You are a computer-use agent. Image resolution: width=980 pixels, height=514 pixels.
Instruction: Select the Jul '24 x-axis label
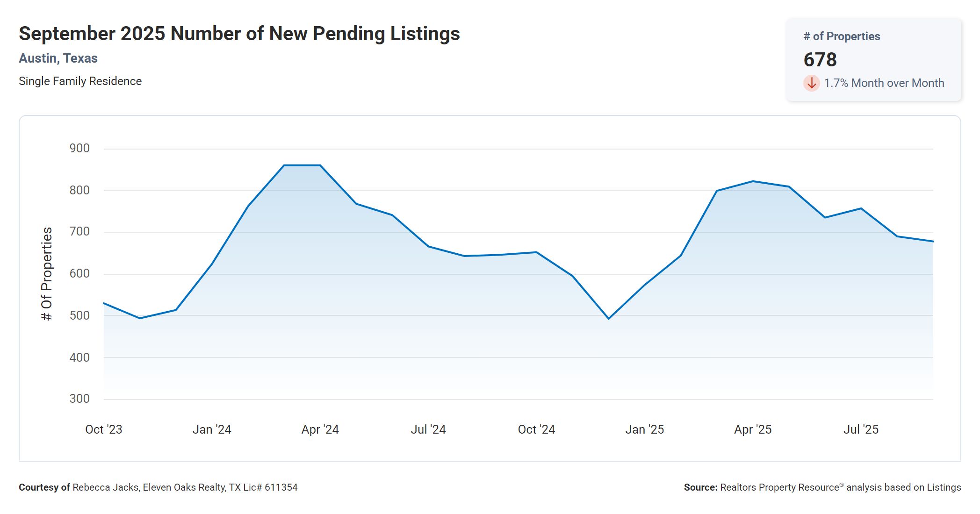click(428, 429)
